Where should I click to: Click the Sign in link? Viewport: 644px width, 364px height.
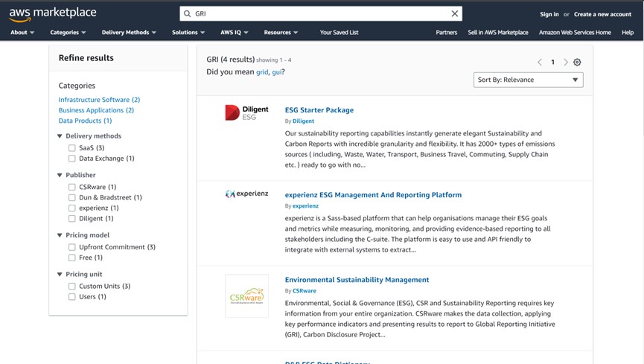coord(549,14)
